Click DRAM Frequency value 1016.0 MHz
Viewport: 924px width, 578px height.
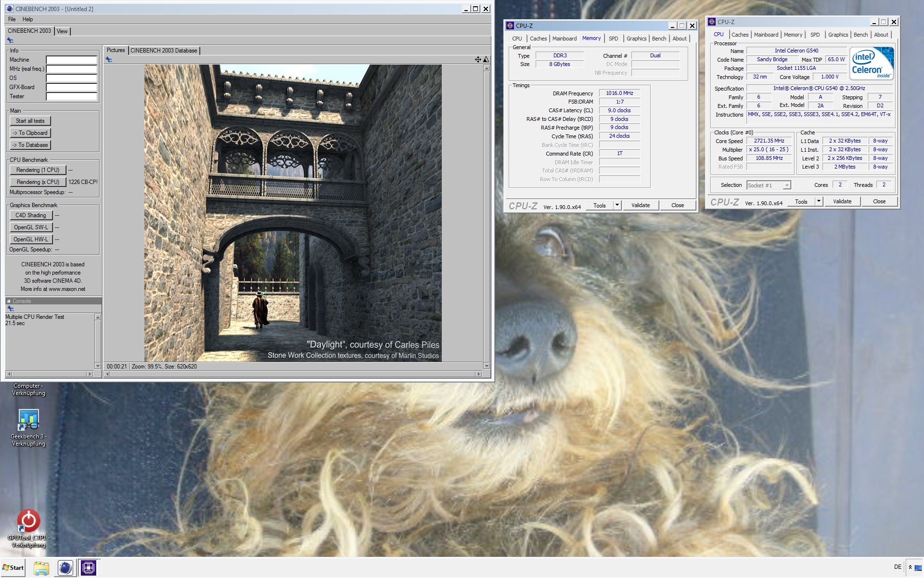[619, 93]
